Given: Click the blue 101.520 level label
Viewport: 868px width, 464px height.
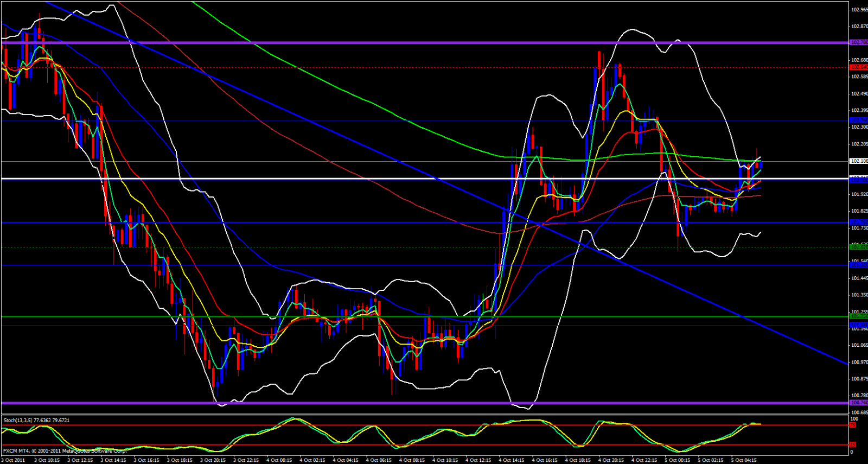Looking at the screenshot, I should pyautogui.click(x=858, y=265).
